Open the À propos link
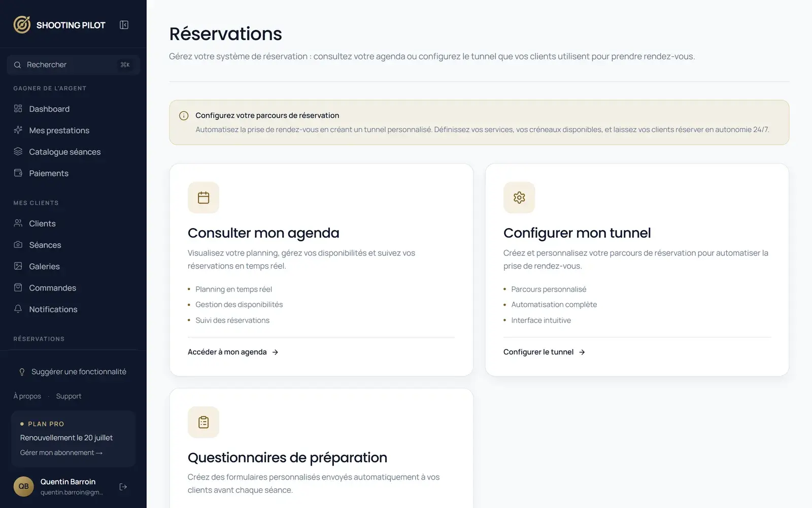The image size is (812, 508). [27, 396]
